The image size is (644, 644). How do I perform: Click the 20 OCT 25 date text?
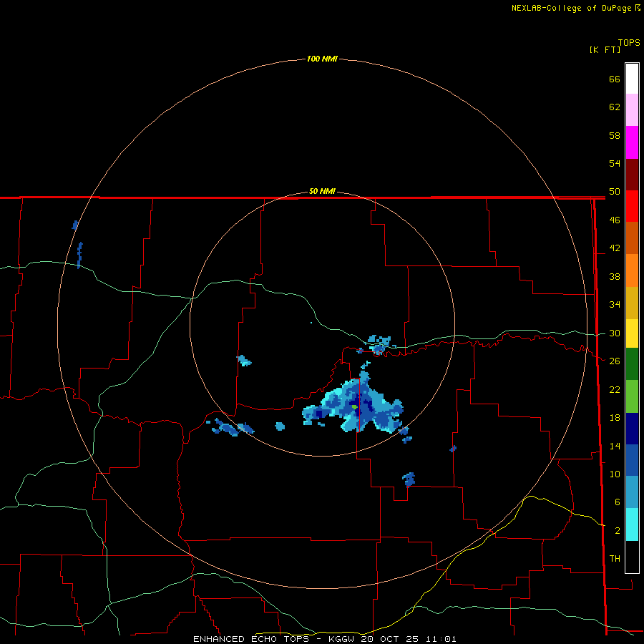coord(389,639)
